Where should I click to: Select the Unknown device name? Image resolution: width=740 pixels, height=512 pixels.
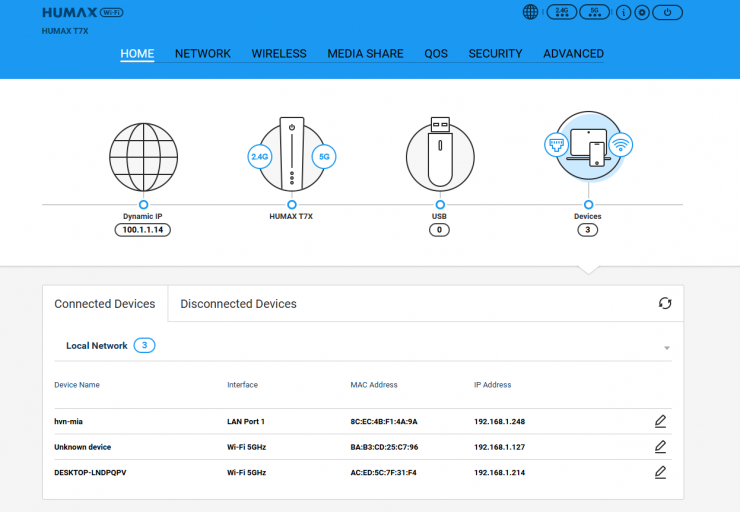tap(83, 447)
